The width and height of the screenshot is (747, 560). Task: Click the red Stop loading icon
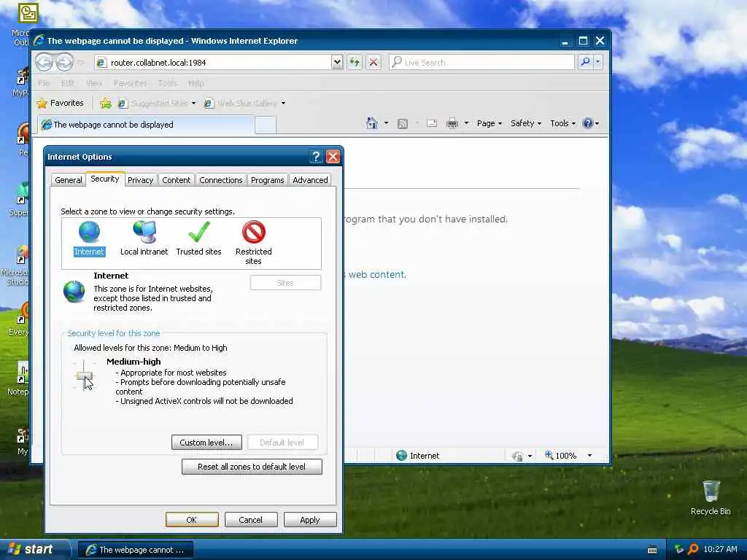pos(373,62)
